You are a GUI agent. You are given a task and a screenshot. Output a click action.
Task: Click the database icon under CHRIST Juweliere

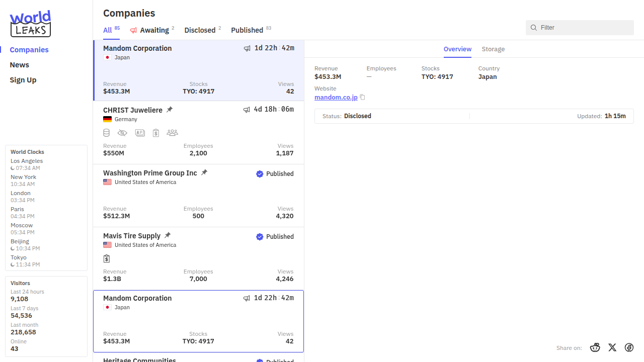pyautogui.click(x=106, y=133)
